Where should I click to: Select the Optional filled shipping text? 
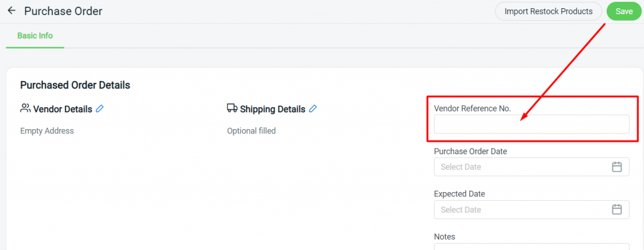(x=252, y=131)
